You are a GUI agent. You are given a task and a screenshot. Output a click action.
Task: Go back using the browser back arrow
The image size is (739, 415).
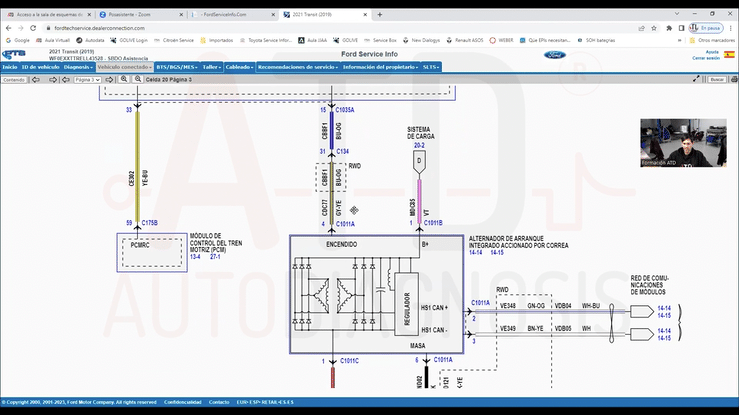tap(8, 28)
